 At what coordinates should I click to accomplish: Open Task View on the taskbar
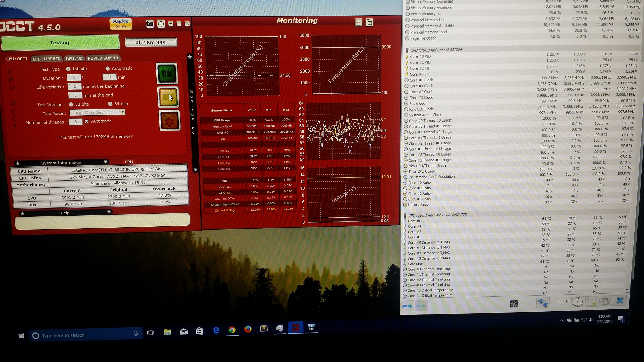click(151, 333)
